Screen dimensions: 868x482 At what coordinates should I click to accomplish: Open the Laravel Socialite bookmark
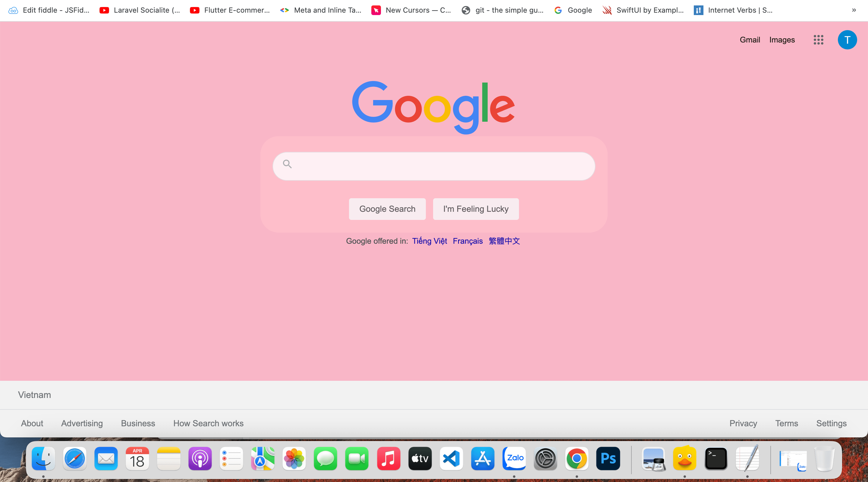(x=139, y=10)
